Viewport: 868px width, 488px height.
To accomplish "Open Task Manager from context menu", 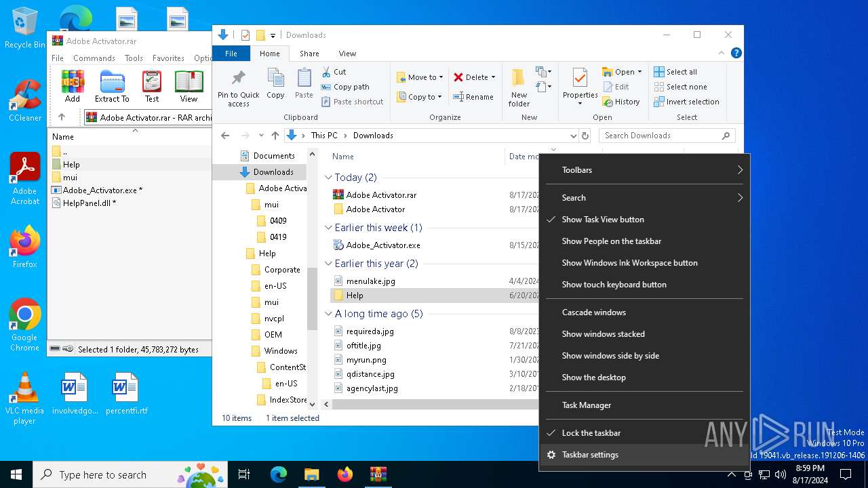I will pos(644,405).
